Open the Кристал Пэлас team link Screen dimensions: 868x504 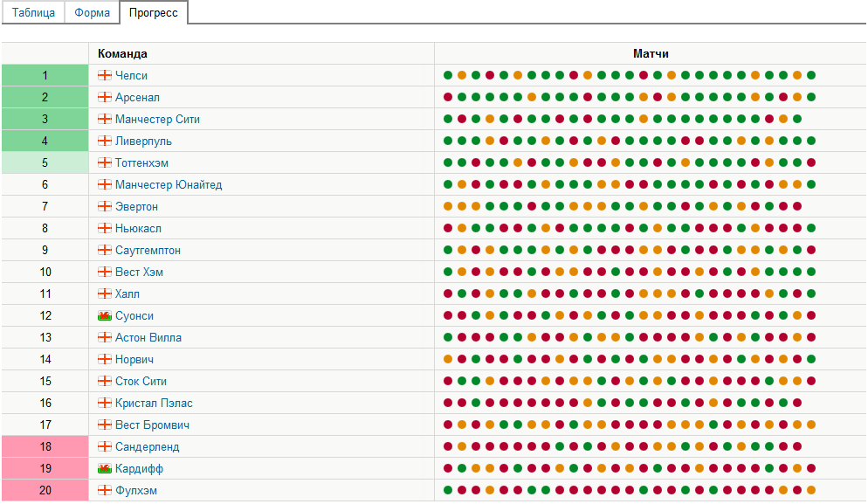(154, 404)
